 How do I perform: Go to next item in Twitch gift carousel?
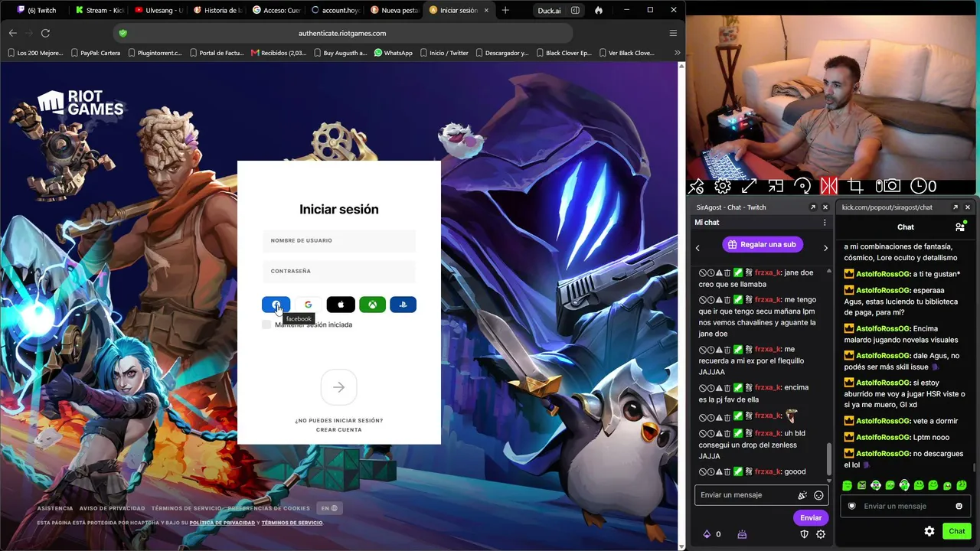(825, 248)
